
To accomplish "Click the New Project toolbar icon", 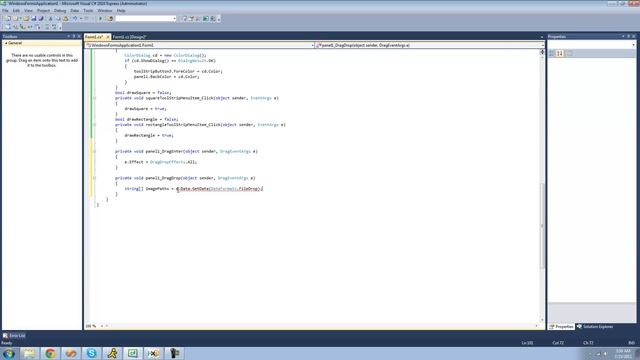I will point(8,18).
